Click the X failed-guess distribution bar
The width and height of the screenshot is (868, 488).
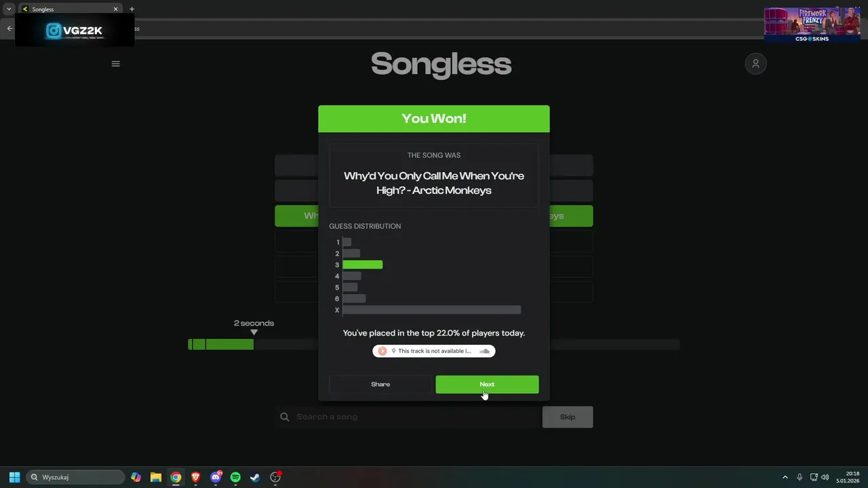tap(432, 310)
